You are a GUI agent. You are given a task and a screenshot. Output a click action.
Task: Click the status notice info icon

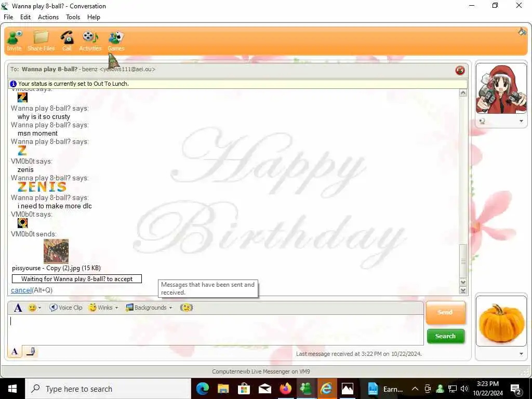13,84
